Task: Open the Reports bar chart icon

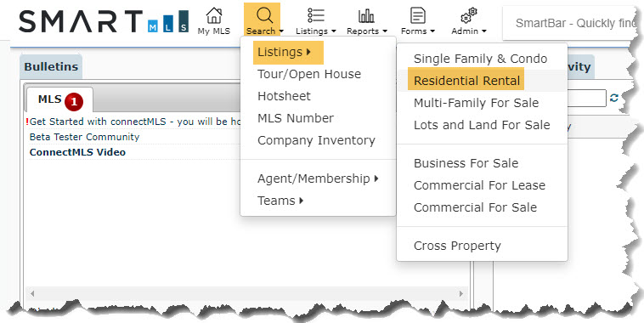Action: [x=366, y=16]
